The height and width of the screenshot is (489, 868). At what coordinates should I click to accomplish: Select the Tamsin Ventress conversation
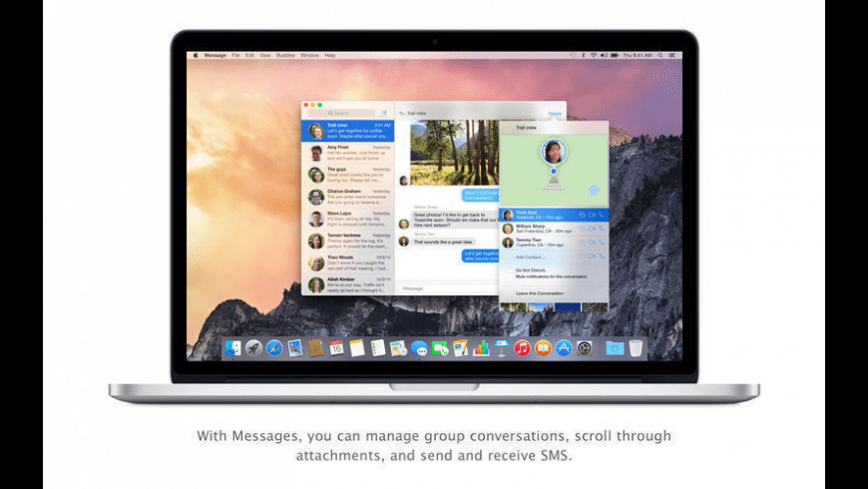[347, 242]
